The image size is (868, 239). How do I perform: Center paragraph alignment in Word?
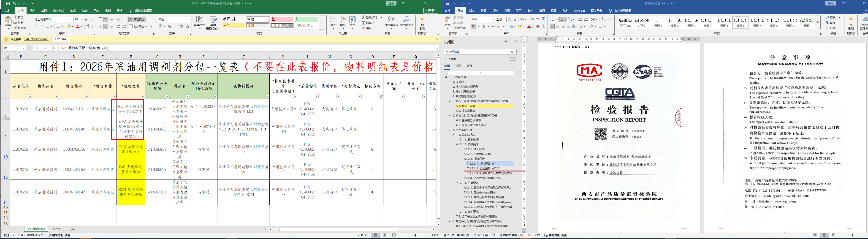click(x=557, y=26)
